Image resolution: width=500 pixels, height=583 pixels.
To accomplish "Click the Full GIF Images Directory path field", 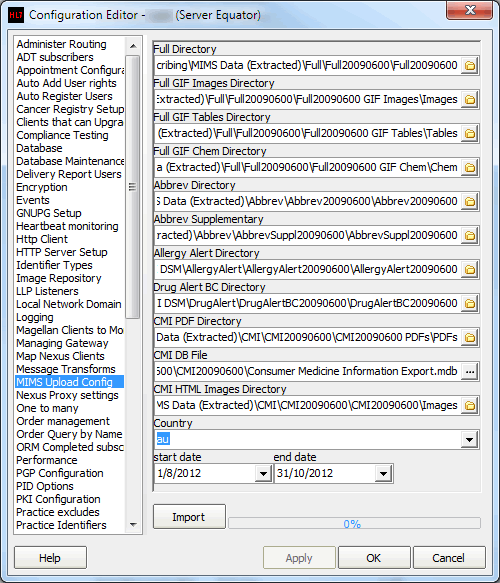I will (307, 100).
